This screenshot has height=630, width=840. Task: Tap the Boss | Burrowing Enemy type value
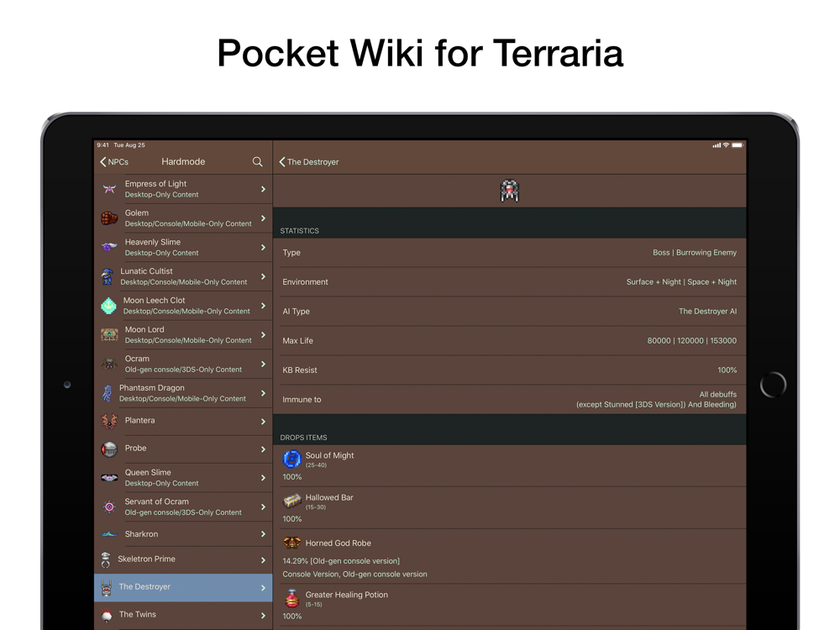(695, 252)
